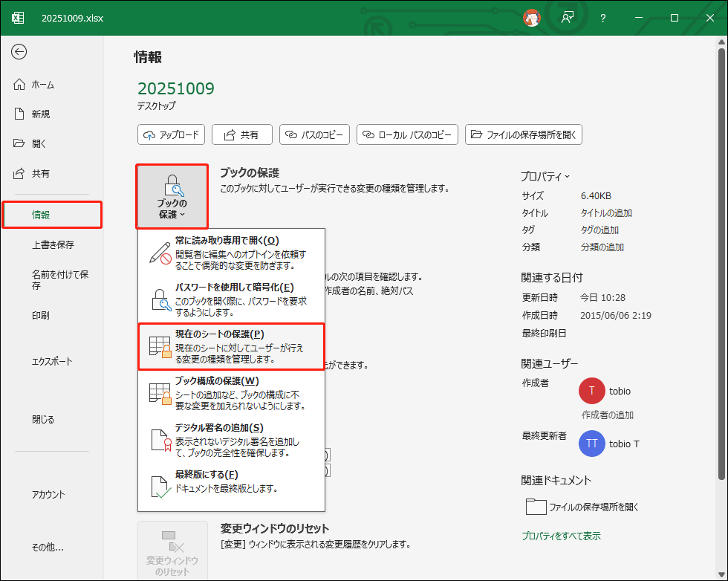Viewport: 728px width, 581px height.
Task: Click the パスのコピー button
Action: (x=314, y=134)
